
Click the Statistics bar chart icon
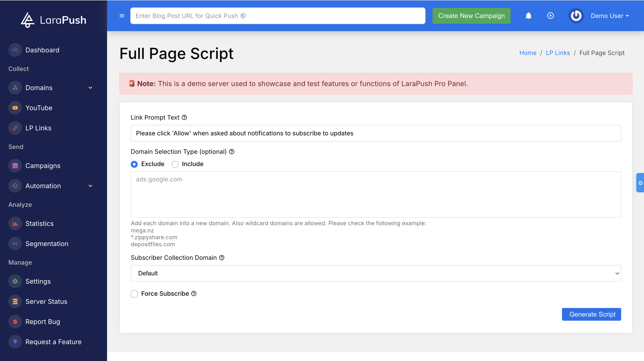coord(15,224)
